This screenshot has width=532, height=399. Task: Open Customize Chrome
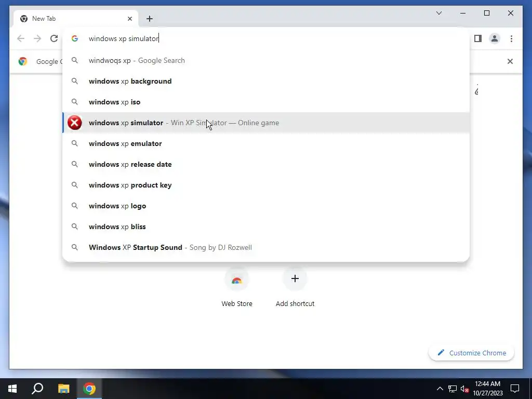[471, 353]
